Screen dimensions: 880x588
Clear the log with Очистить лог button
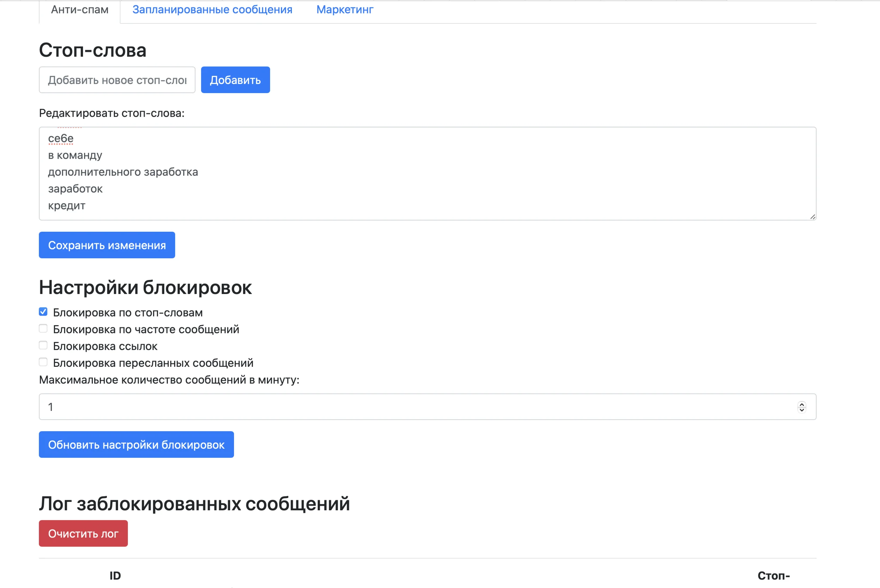click(83, 533)
